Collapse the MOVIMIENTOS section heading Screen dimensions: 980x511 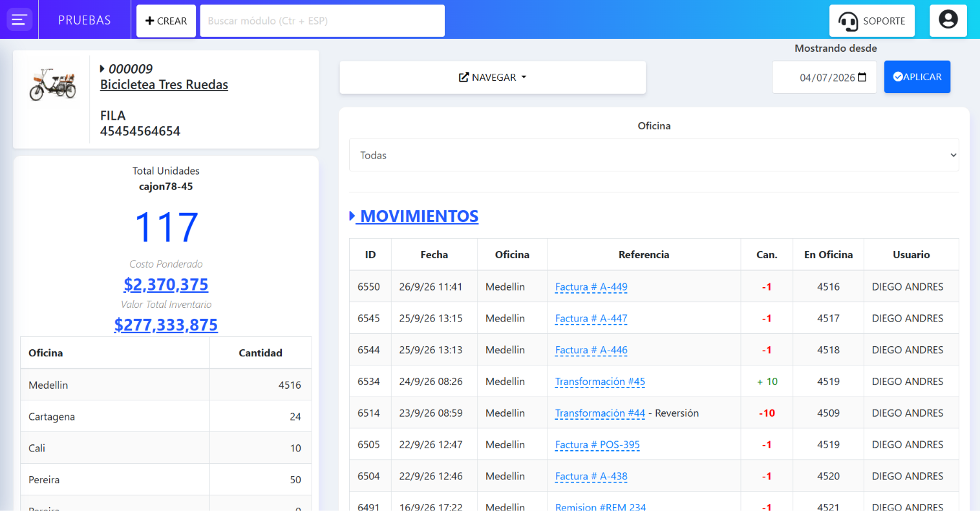pos(414,216)
